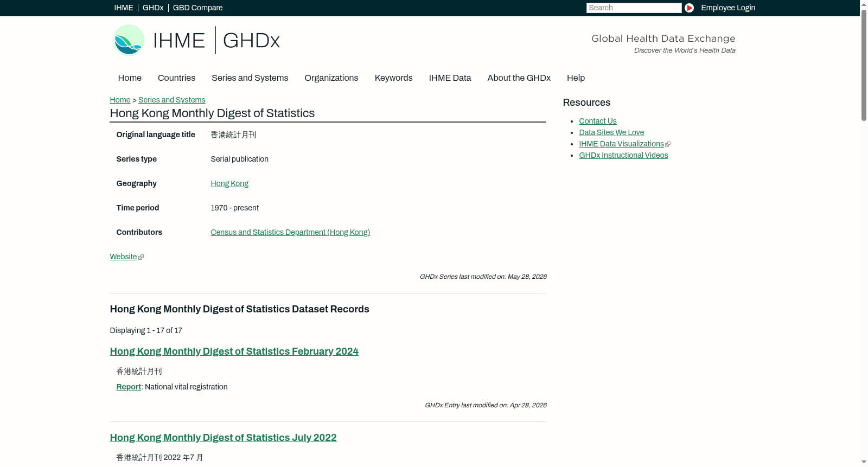Click the page vertical scrollbar thumb
The image size is (868, 467).
click(x=864, y=65)
